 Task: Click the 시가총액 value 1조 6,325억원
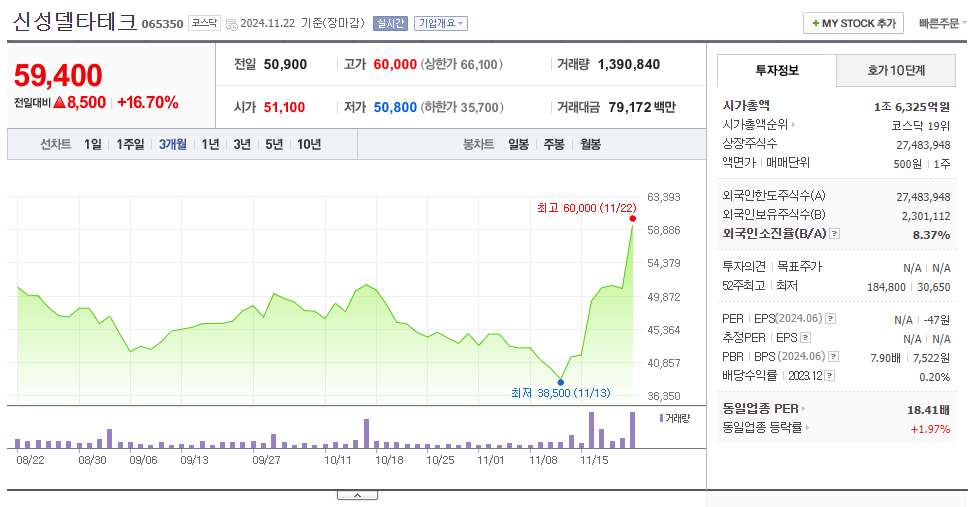click(x=911, y=107)
